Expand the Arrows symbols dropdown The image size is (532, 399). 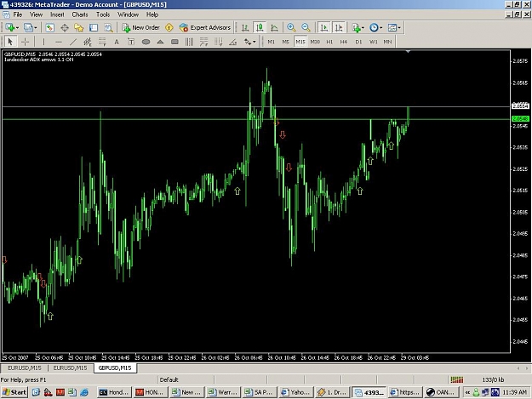[x=255, y=42]
